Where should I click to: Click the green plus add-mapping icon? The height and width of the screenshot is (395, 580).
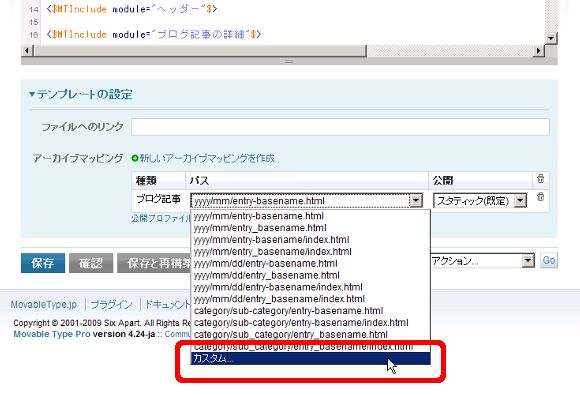tap(135, 158)
